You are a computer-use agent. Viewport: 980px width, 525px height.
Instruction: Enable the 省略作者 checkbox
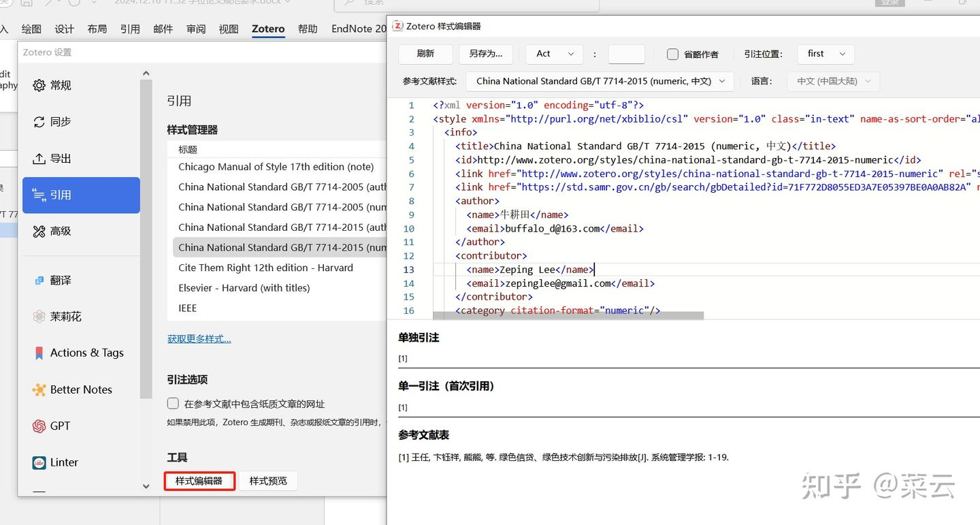[x=672, y=54]
